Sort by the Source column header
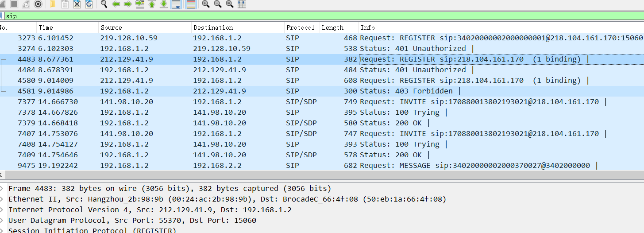This screenshot has height=233, width=644. point(145,27)
